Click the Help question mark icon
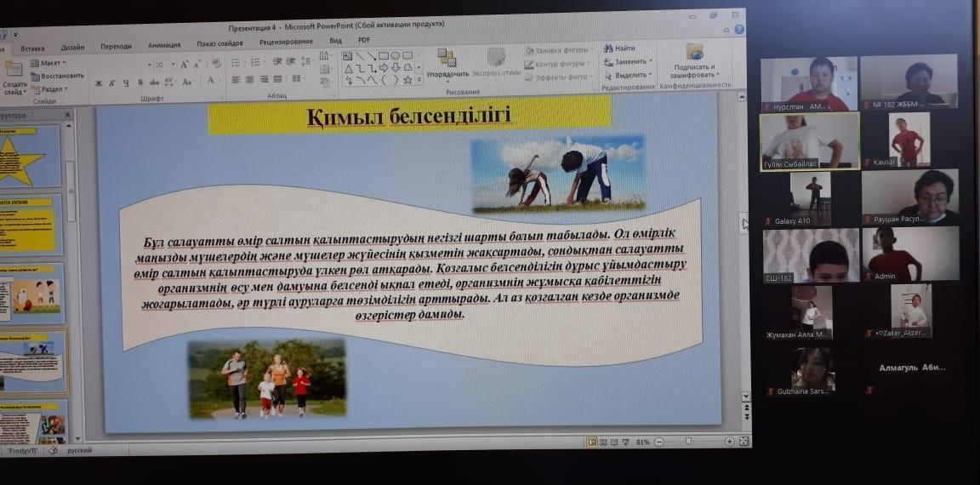Image resolution: width=980 pixels, height=485 pixels. [x=739, y=29]
